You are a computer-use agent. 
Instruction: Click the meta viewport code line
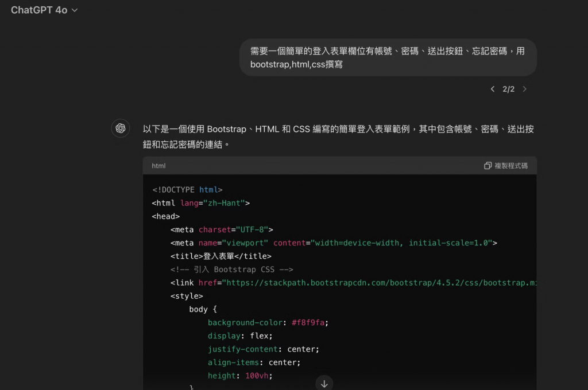(x=334, y=243)
